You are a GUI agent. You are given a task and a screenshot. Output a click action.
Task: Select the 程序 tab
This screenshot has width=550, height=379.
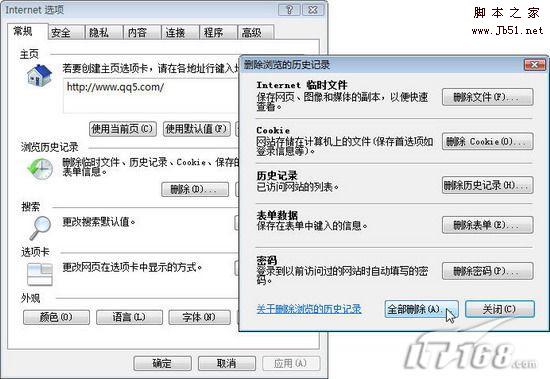(218, 33)
